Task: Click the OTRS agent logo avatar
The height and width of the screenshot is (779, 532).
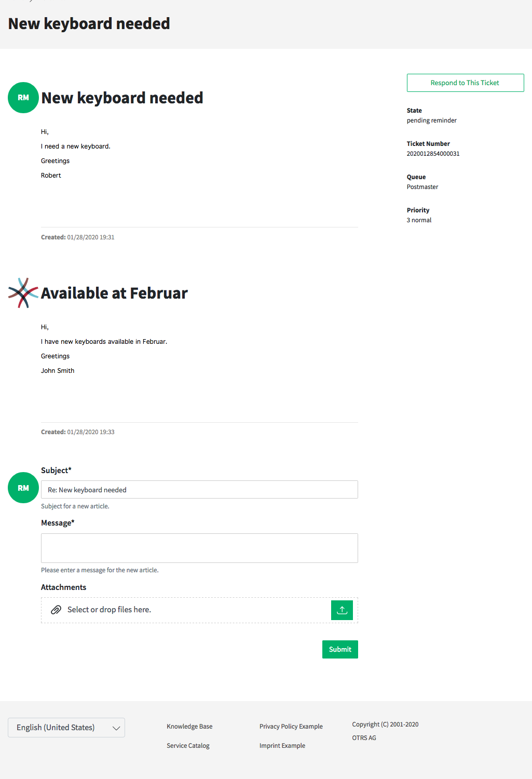Action: click(23, 293)
